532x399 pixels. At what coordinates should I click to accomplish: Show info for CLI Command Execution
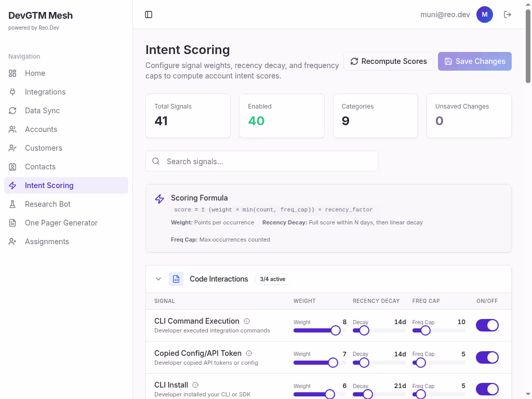[x=247, y=321]
